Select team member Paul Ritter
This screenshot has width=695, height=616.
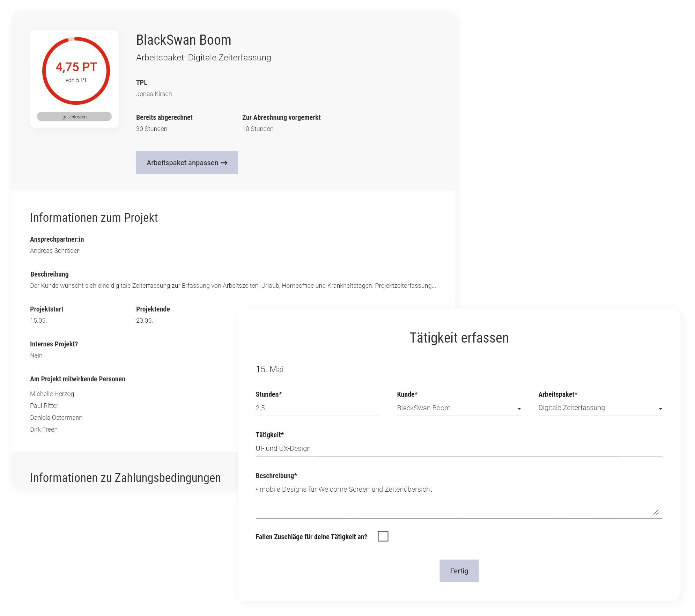tap(44, 405)
